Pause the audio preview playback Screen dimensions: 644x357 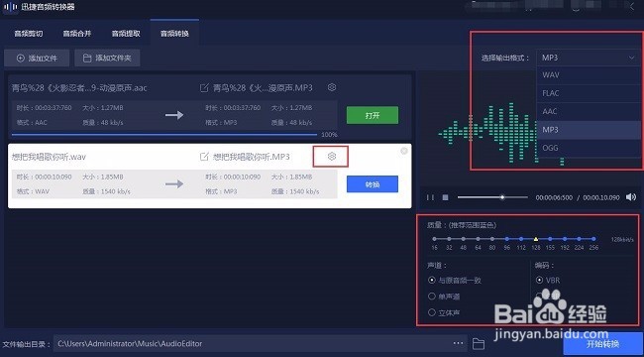(x=430, y=197)
